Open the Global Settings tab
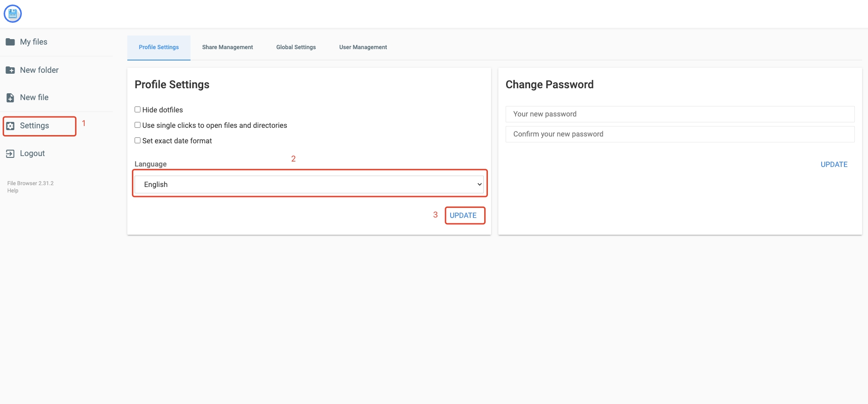 click(x=296, y=47)
